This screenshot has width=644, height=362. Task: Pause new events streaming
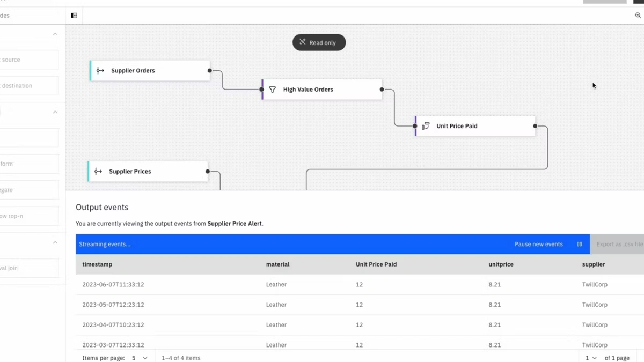pyautogui.click(x=538, y=244)
